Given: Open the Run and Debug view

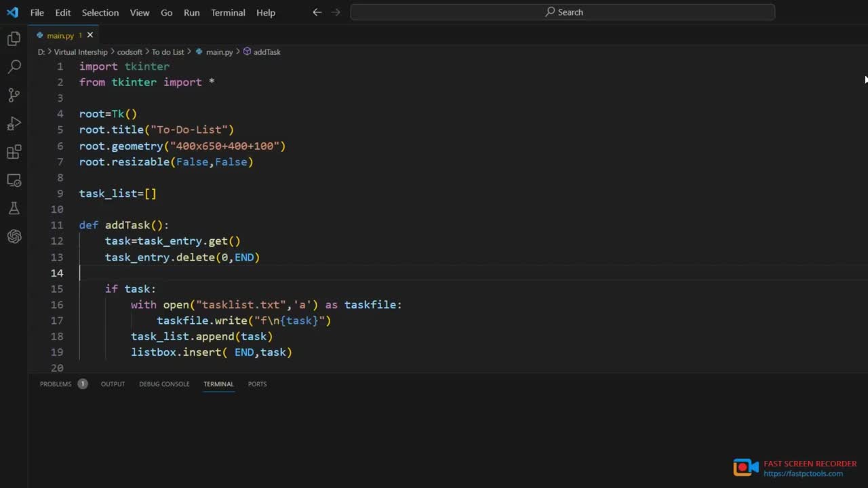Looking at the screenshot, I should (x=14, y=124).
